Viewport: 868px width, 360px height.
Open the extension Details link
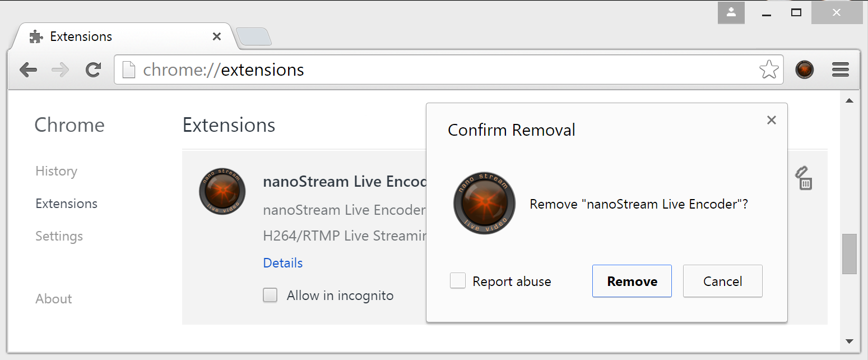(283, 263)
